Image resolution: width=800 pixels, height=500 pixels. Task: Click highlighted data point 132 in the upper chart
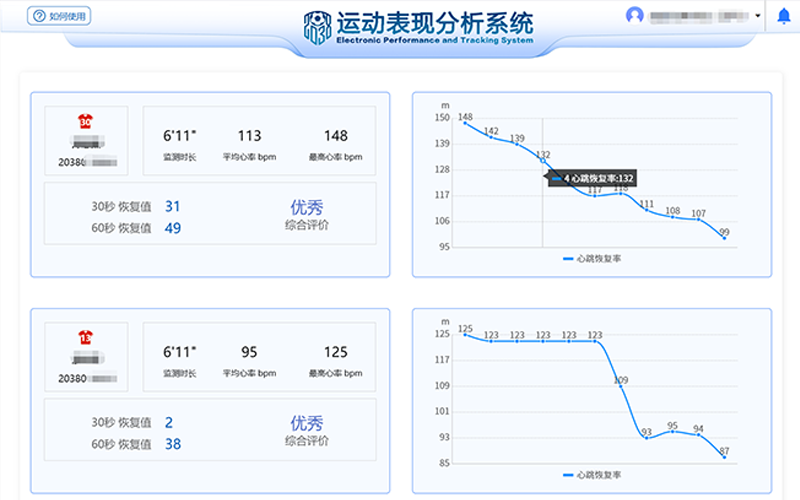pyautogui.click(x=543, y=161)
